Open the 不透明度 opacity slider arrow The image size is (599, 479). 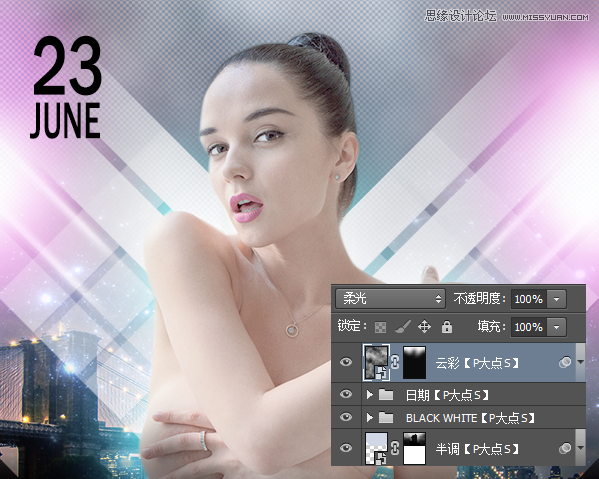[557, 299]
